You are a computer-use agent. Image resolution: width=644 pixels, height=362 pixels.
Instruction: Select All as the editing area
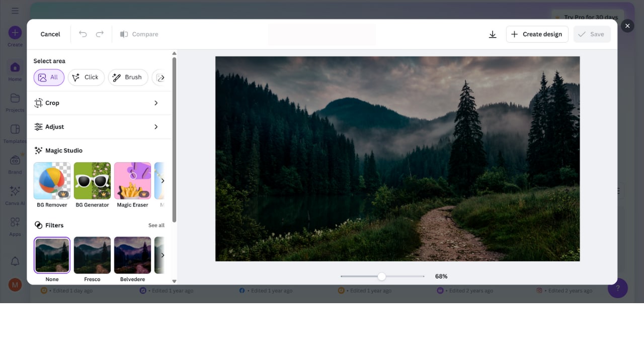tap(49, 77)
